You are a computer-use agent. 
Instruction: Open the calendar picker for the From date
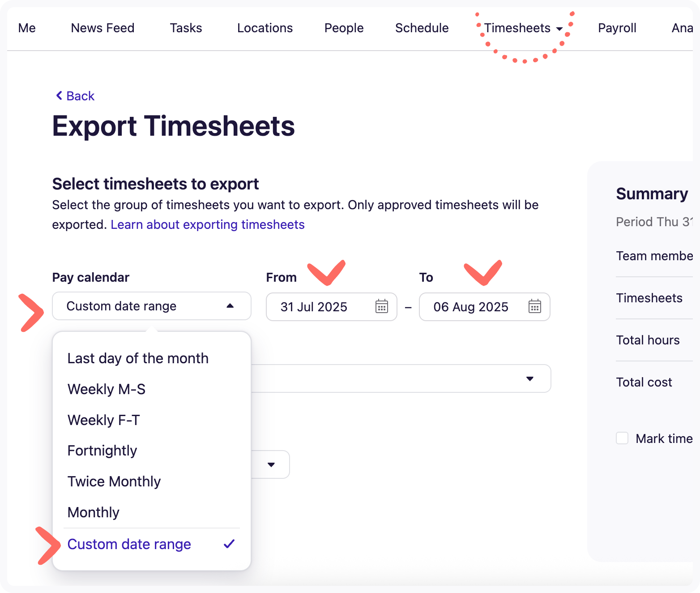pyautogui.click(x=381, y=307)
